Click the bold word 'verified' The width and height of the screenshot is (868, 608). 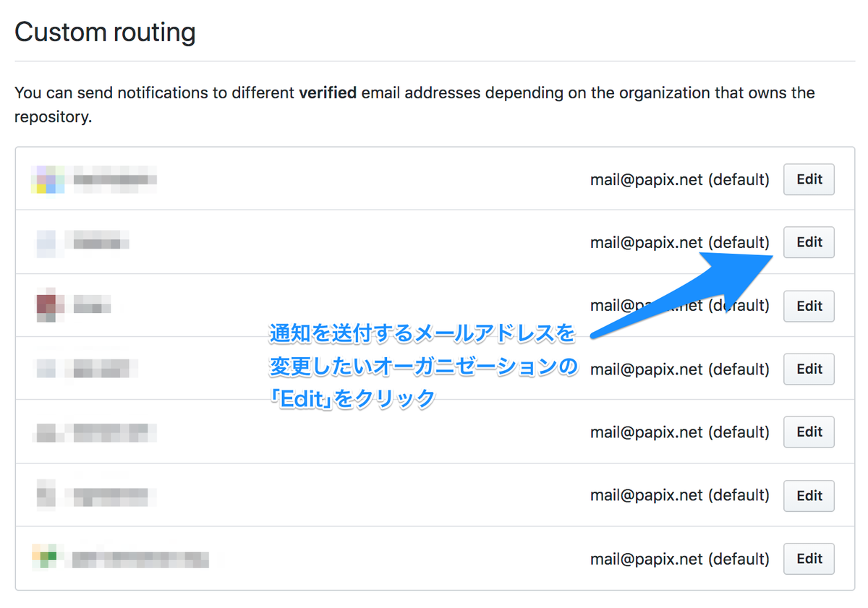coord(328,93)
